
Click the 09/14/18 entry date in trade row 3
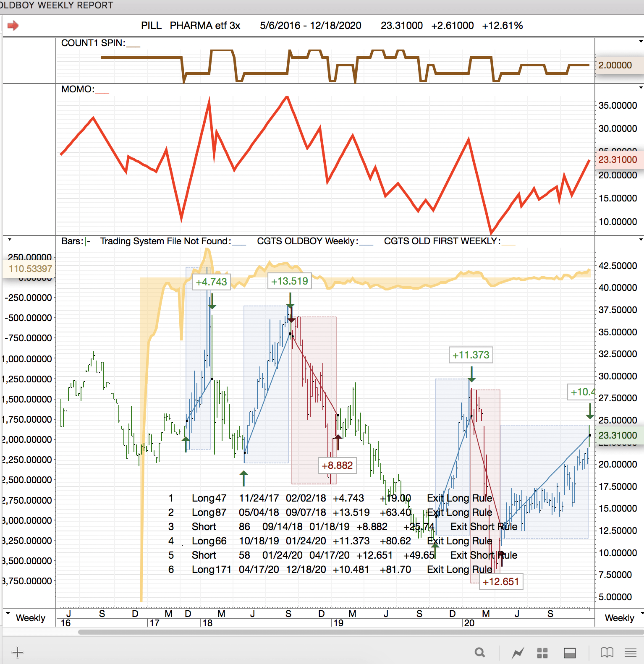pos(282,526)
